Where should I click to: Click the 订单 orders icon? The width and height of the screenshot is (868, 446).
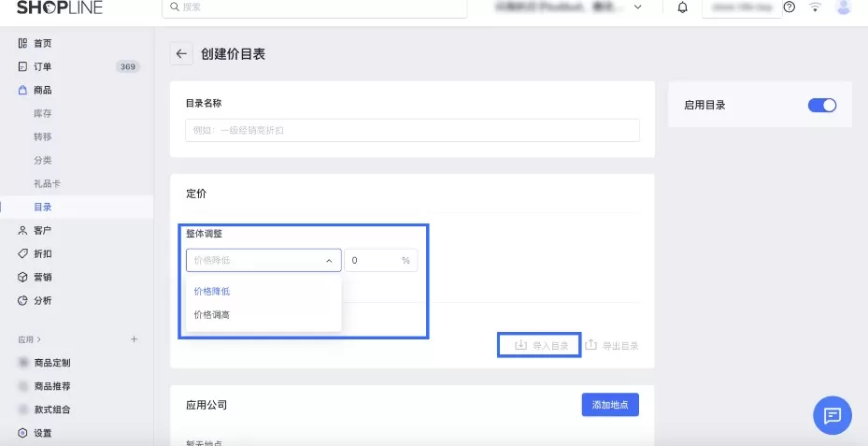pos(22,66)
